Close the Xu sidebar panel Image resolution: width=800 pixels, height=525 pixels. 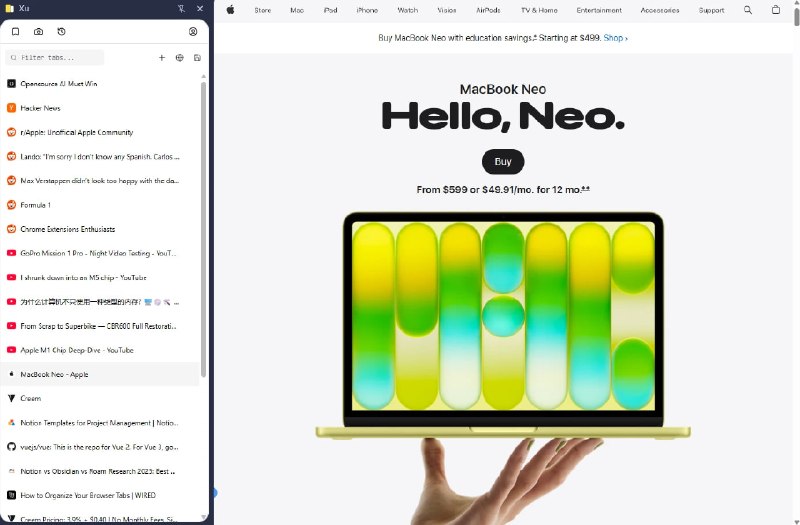[x=200, y=9]
